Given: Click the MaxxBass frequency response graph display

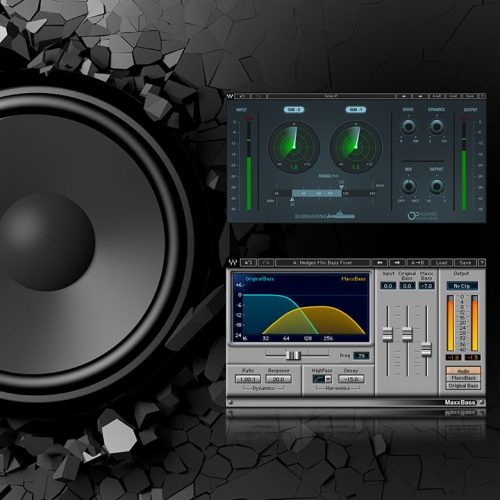Looking at the screenshot, I should click(x=301, y=308).
